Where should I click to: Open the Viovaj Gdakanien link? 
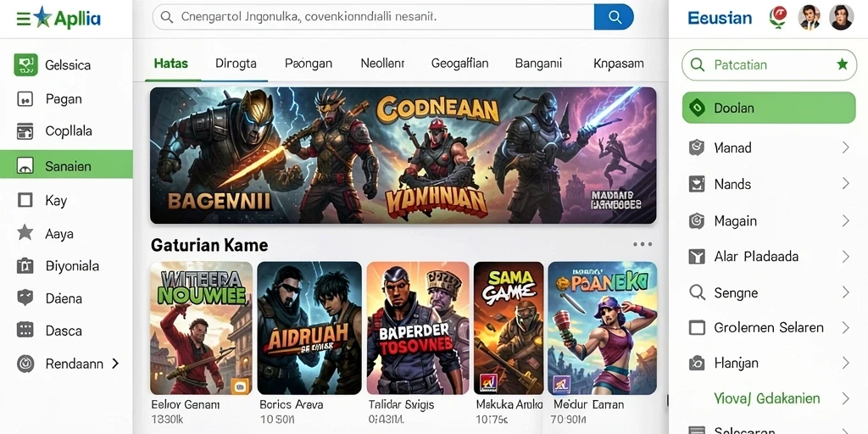click(766, 398)
